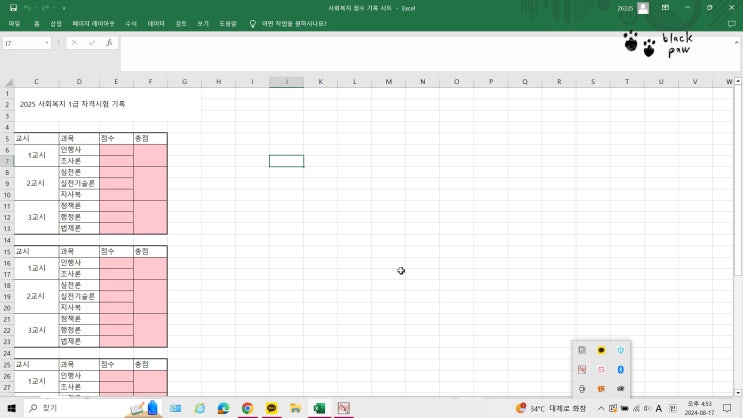Select column J header
743x418 pixels.
tap(286, 82)
